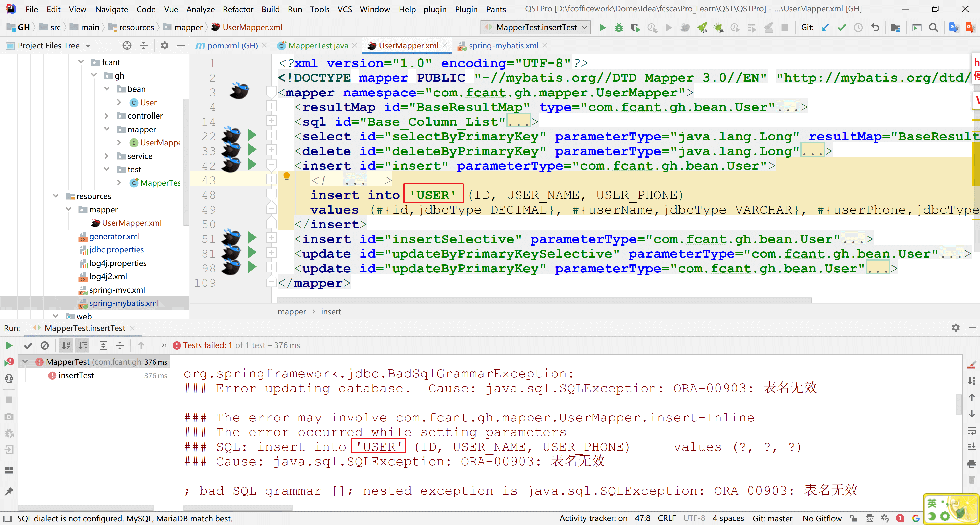Click the Search Everywhere magnifier icon
The width and height of the screenshot is (980, 525).
[x=933, y=27]
